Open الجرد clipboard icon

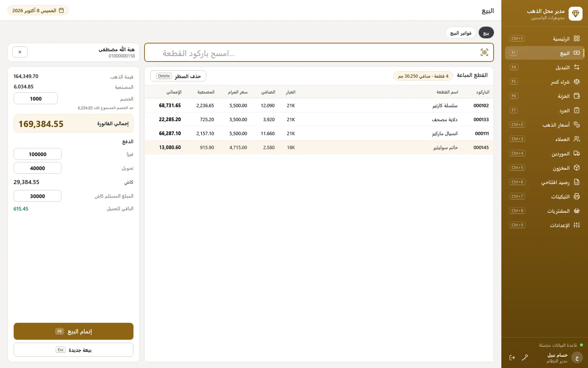click(577, 110)
